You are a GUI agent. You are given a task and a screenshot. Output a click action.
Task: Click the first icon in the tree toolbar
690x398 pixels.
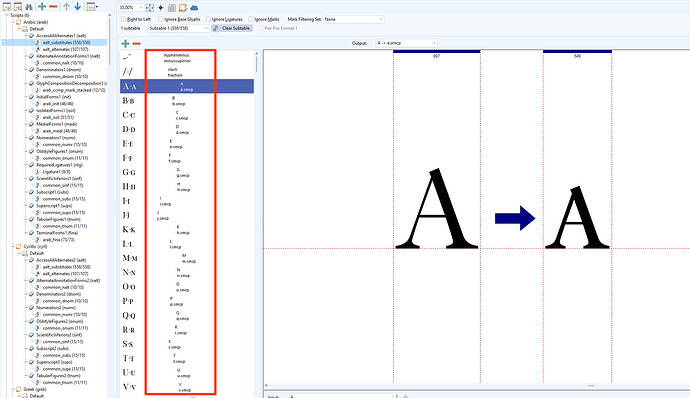(x=7, y=7)
